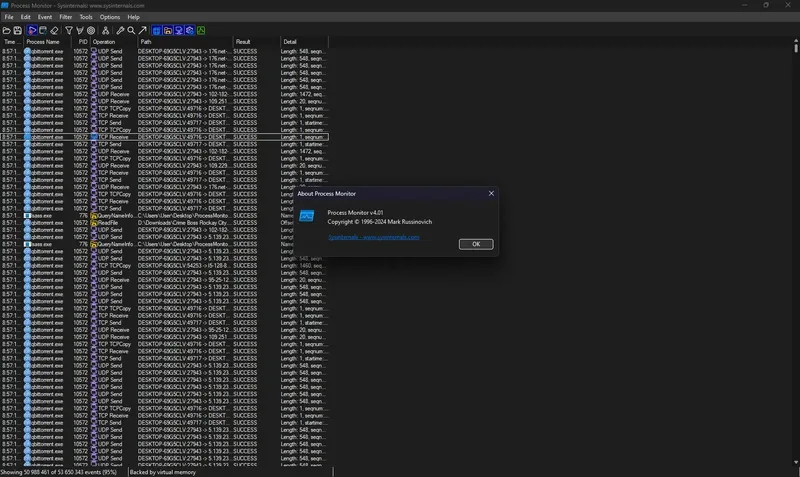
Task: Open the File menu
Action: coord(9,17)
